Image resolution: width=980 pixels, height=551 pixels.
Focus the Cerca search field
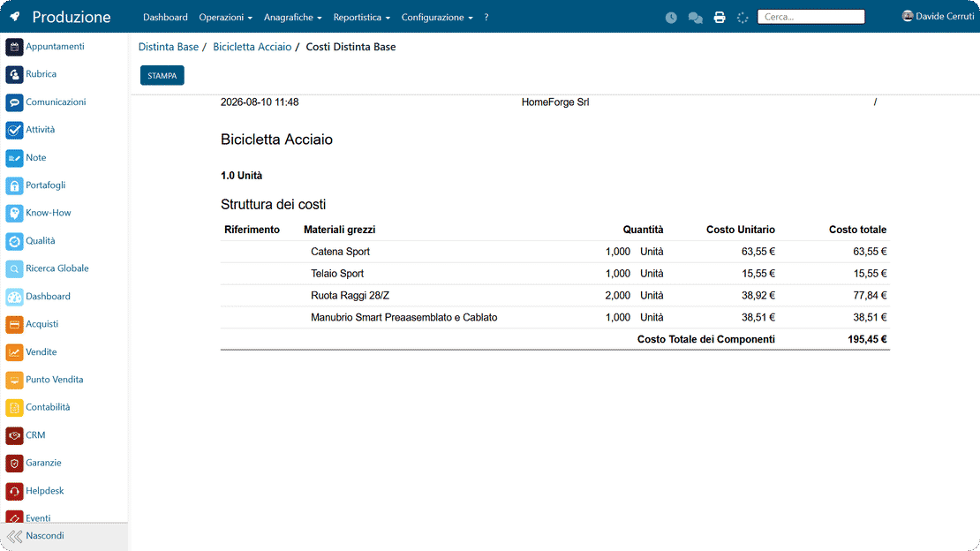(810, 17)
